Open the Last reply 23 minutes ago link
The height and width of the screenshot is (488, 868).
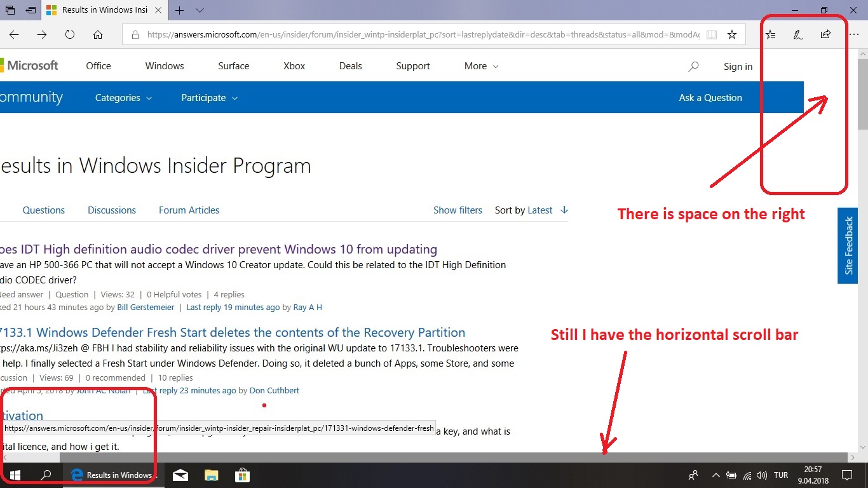(189, 391)
